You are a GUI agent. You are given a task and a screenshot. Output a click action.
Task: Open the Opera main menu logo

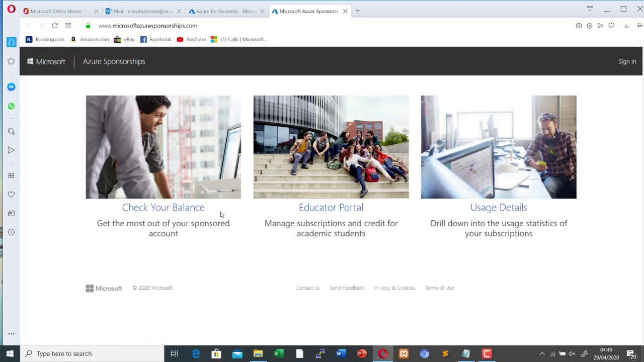(11, 9)
